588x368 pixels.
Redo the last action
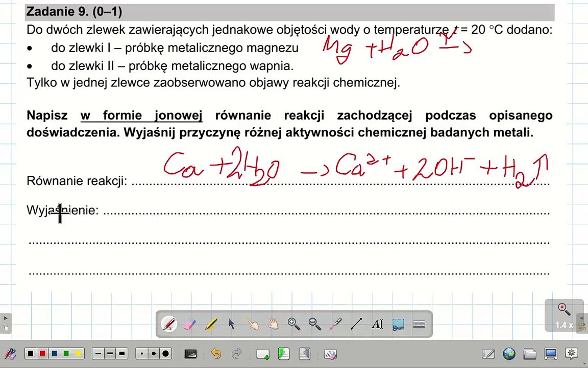(x=237, y=354)
